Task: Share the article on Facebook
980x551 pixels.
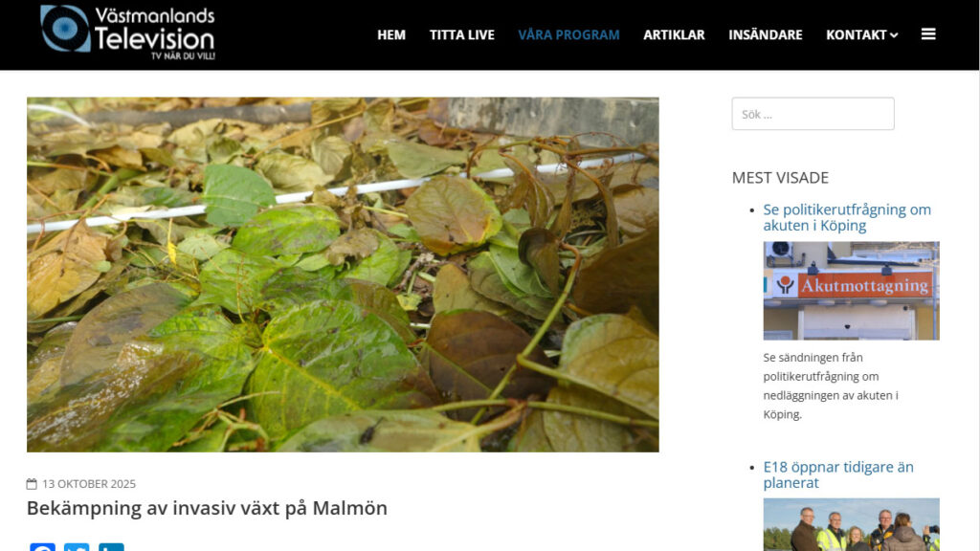Action: (x=42, y=546)
